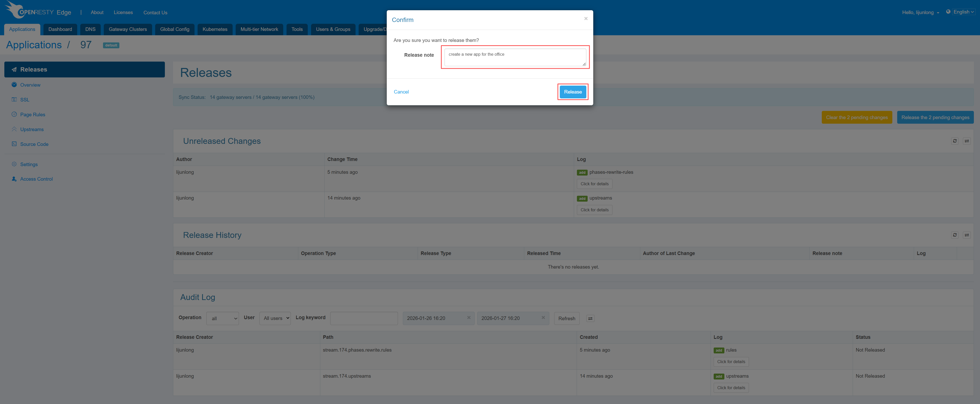
Task: Click the Audit Log column settings icon
Action: [590, 318]
